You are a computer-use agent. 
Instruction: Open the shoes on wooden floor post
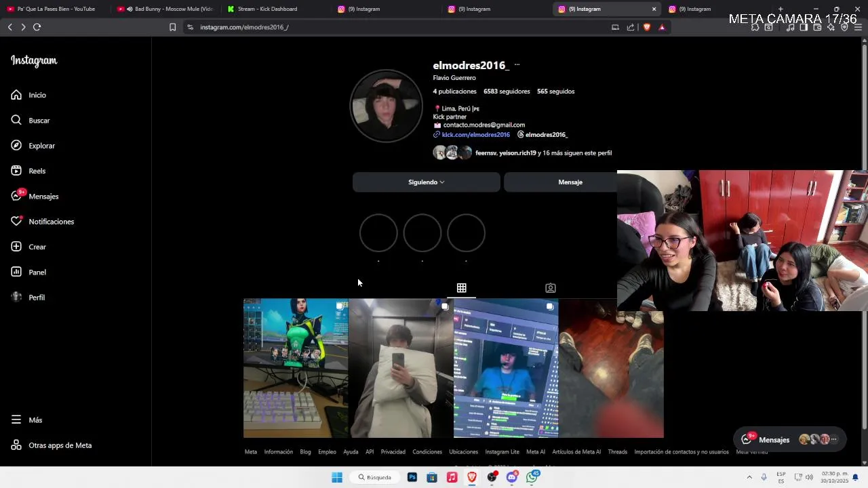pos(611,373)
